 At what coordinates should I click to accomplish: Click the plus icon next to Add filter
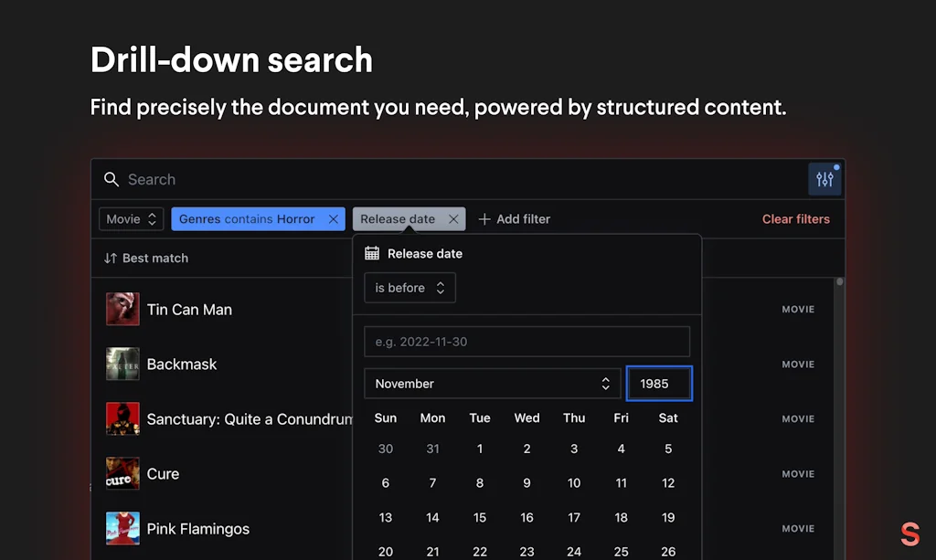483,218
